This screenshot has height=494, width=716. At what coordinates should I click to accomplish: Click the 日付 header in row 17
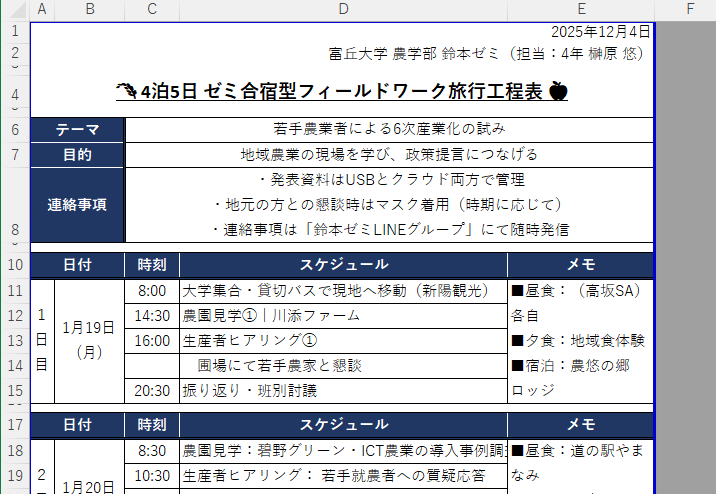pyautogui.click(x=77, y=425)
